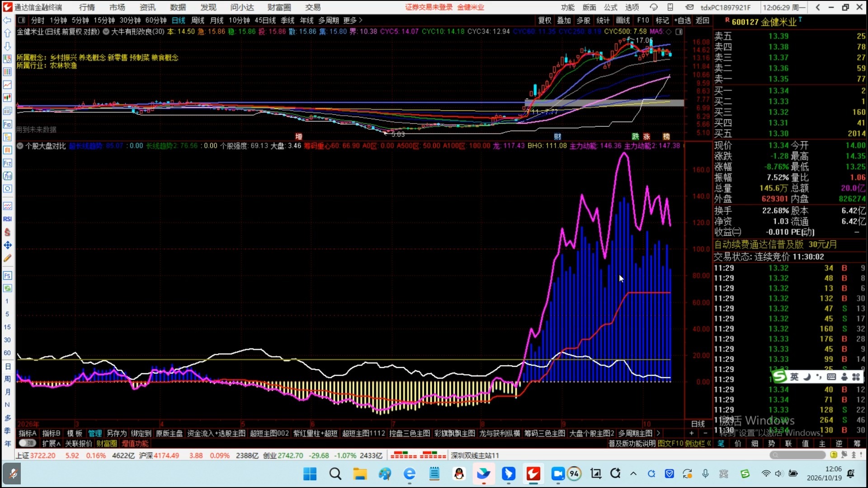Open the 行情 menu
Viewport: 868px width, 488px height.
coord(87,7)
